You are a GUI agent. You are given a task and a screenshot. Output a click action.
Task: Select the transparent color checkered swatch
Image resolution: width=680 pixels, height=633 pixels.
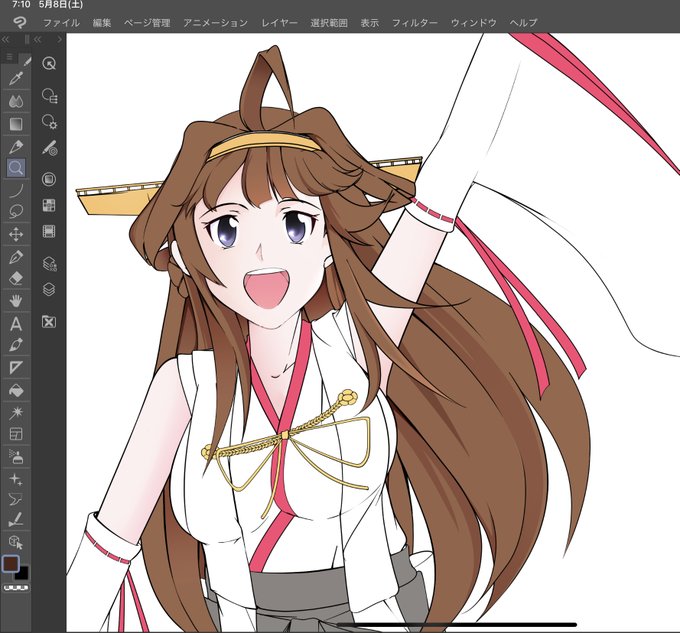tap(16, 588)
